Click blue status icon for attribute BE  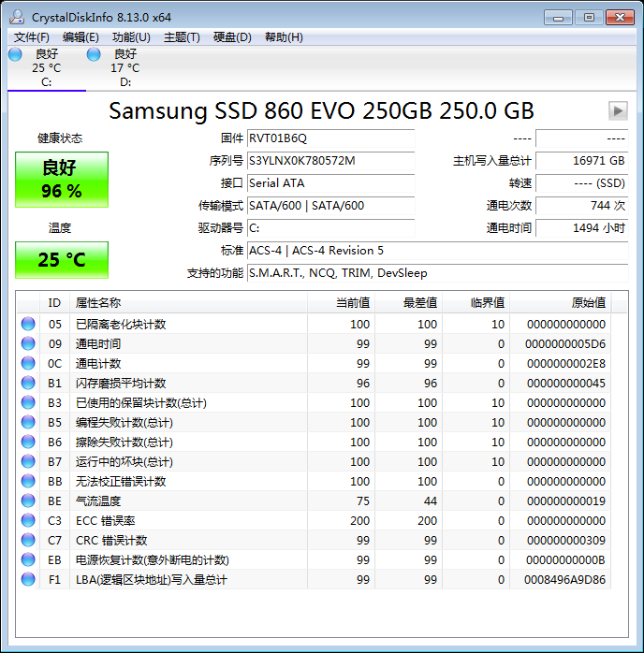click(x=29, y=501)
